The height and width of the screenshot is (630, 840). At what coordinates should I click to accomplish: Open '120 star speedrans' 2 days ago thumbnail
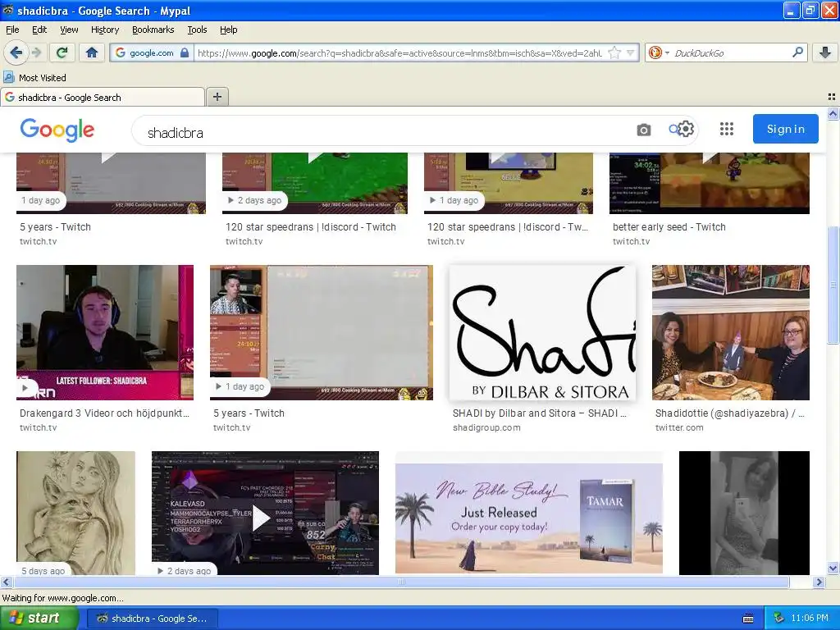pyautogui.click(x=315, y=183)
